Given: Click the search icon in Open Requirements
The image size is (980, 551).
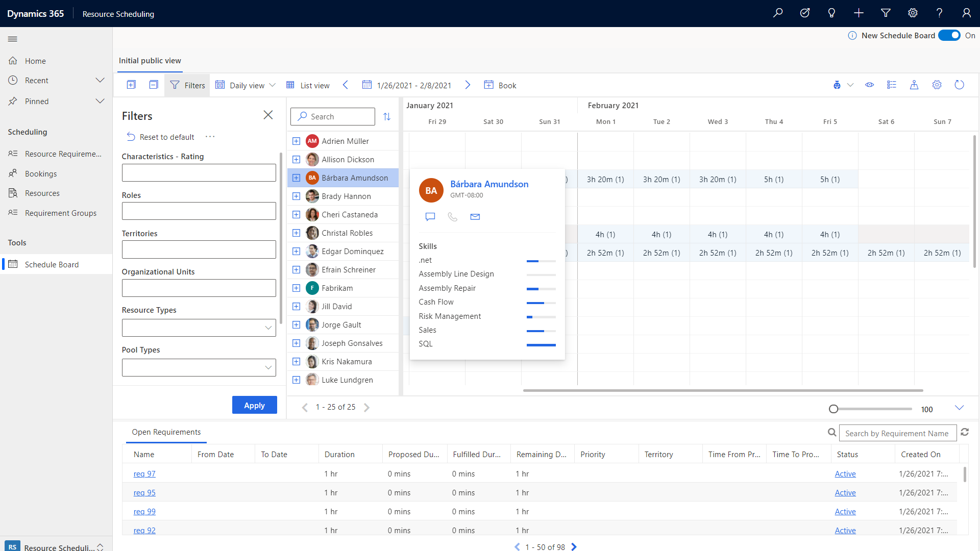Looking at the screenshot, I should [x=832, y=433].
